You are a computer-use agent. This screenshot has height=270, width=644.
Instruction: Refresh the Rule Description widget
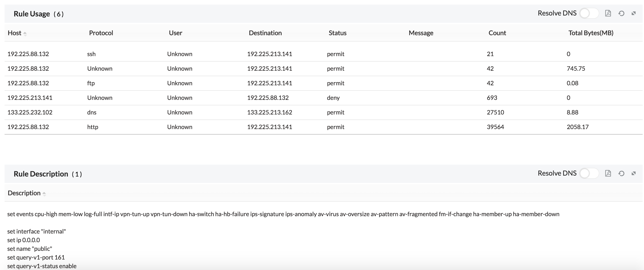click(621, 174)
